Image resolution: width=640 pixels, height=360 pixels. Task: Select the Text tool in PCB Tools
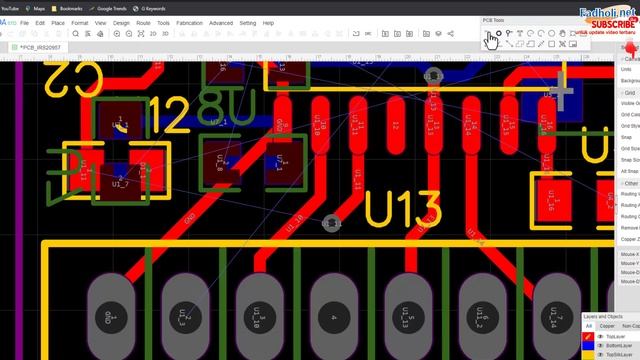pyautogui.click(x=520, y=33)
